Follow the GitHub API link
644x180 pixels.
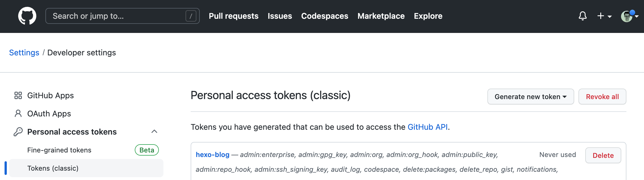click(428, 127)
